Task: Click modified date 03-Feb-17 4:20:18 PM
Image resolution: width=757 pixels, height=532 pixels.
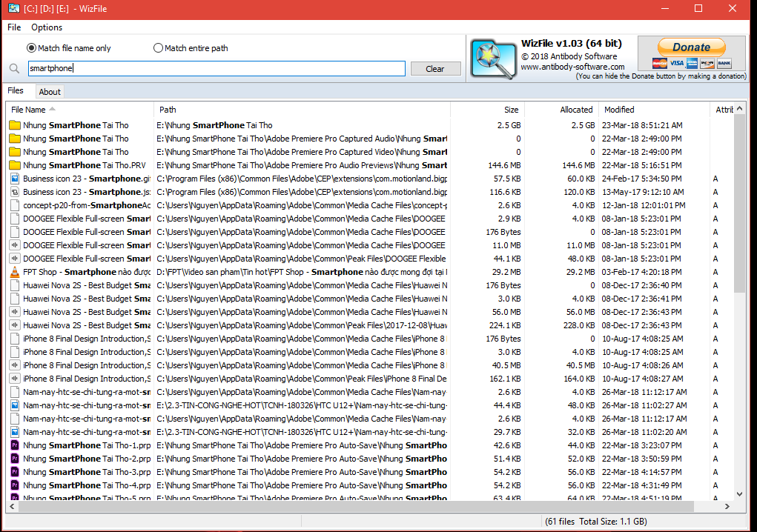Action: point(641,272)
